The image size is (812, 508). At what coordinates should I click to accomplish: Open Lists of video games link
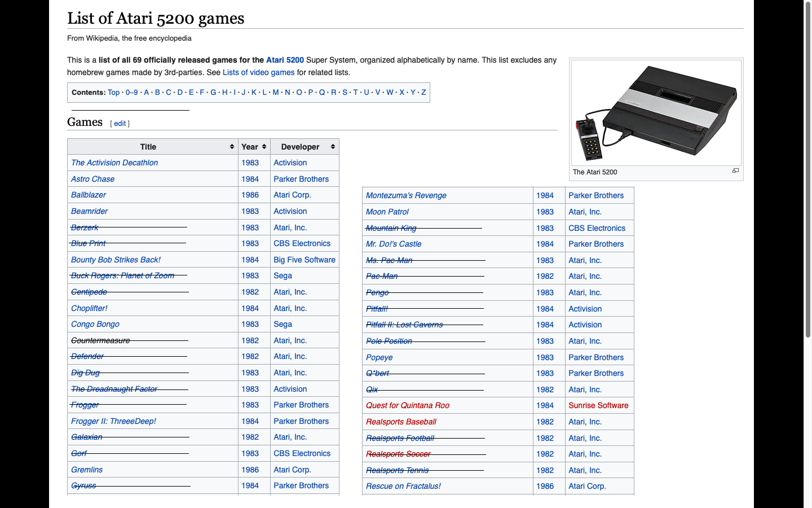click(259, 72)
